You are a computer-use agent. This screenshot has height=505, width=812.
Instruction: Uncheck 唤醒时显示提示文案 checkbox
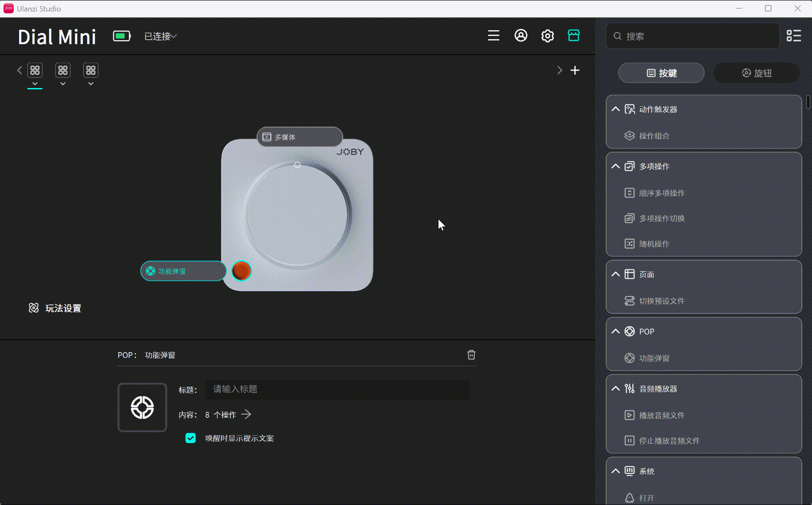click(x=190, y=438)
